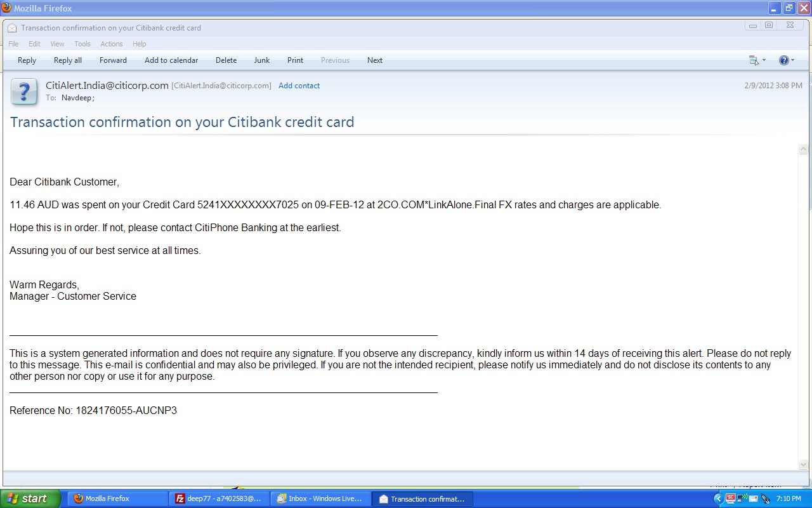Go to the Next message
This screenshot has height=508, width=812.
[x=375, y=60]
